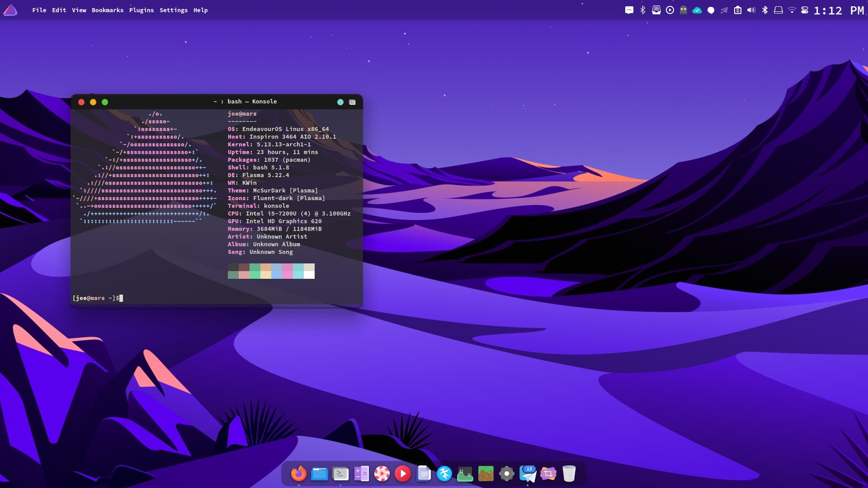Open the removable disk drive tray icon

tap(778, 10)
